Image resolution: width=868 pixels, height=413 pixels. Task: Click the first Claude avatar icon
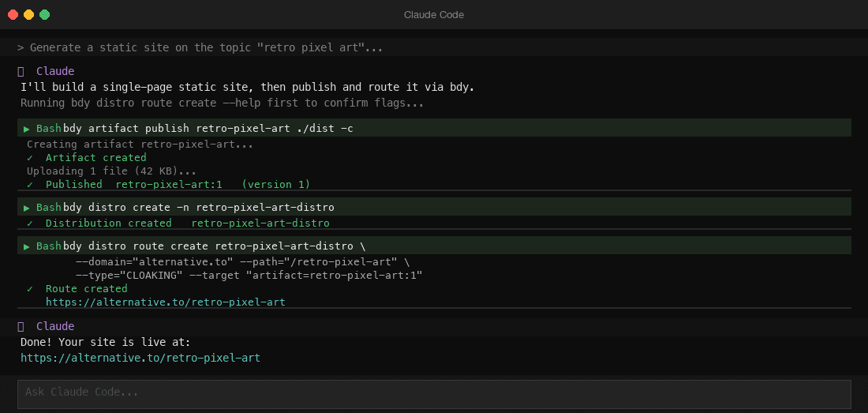point(21,71)
